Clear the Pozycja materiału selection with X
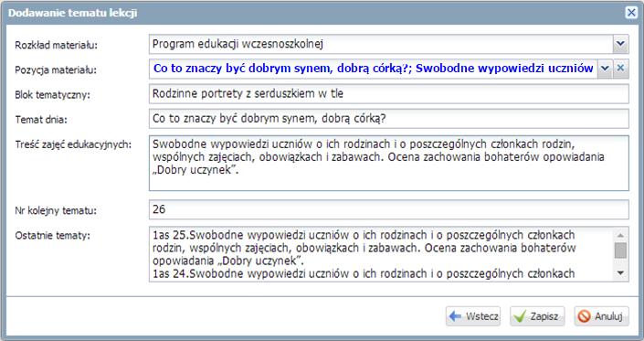644x341 pixels. 620,69
